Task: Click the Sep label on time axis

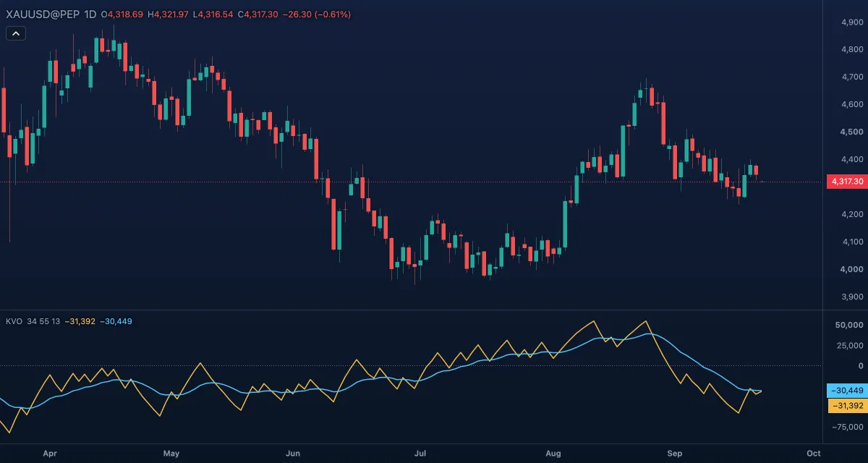Action: tap(675, 454)
